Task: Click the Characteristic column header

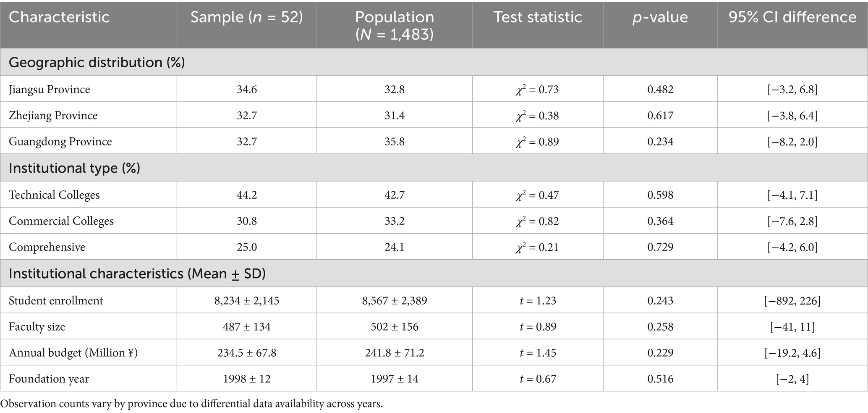Action: tap(59, 17)
